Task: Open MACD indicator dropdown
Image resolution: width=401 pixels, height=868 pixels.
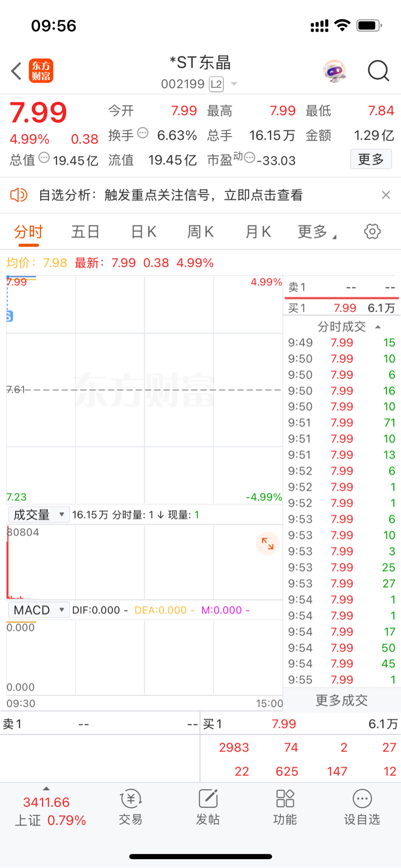Action: click(39, 610)
